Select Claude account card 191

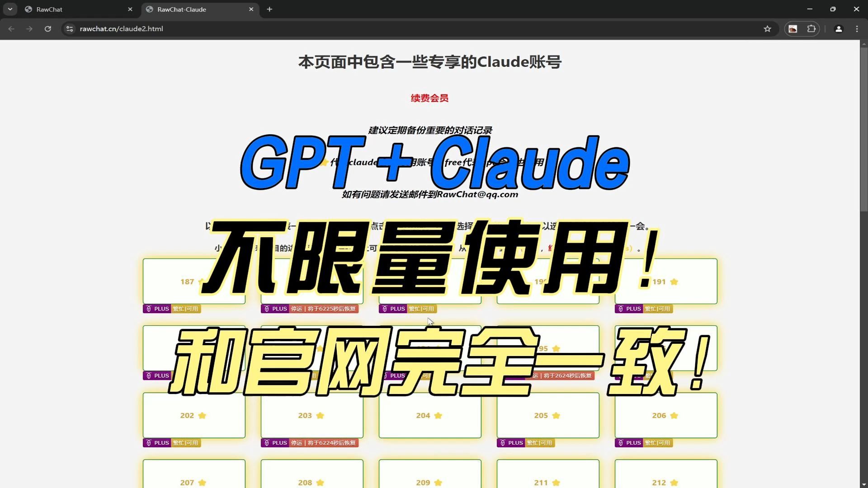[665, 281]
